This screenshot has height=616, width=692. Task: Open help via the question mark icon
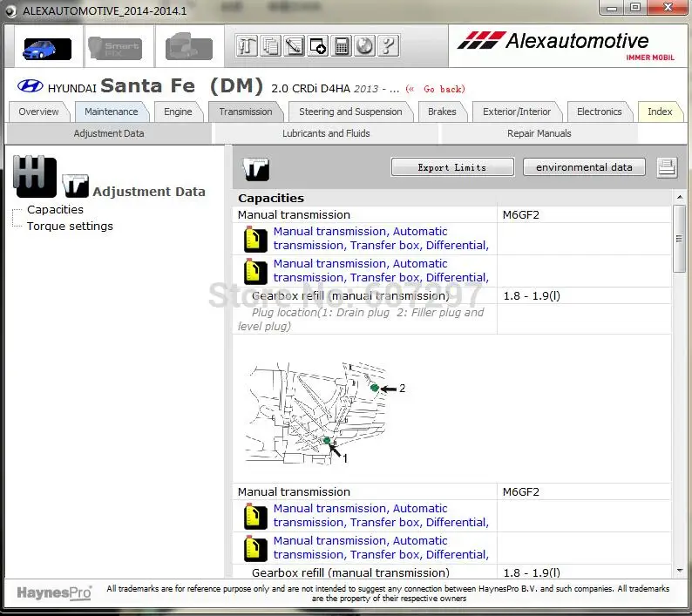(389, 45)
